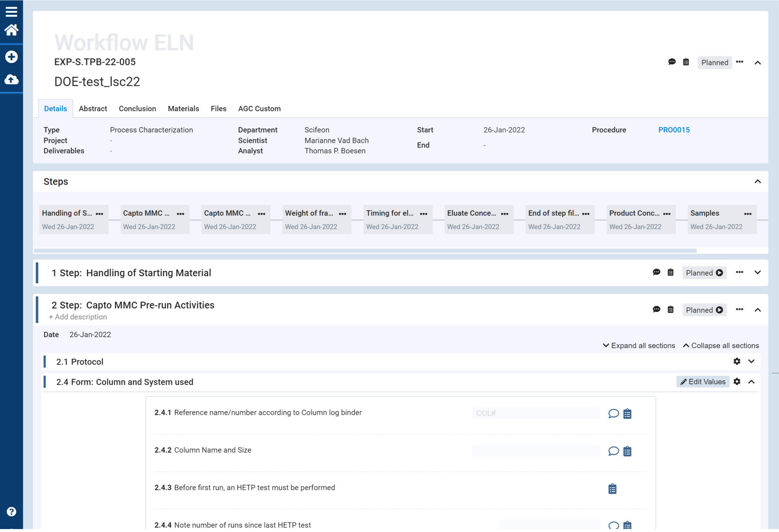Open the experiment comments icon next to the top Planned badge
The height and width of the screenshot is (532, 779).
click(x=672, y=62)
